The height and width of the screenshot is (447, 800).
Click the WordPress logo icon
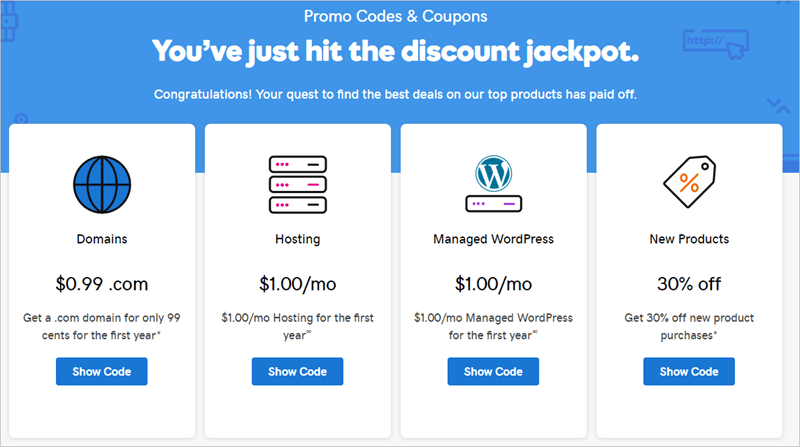coord(493,173)
